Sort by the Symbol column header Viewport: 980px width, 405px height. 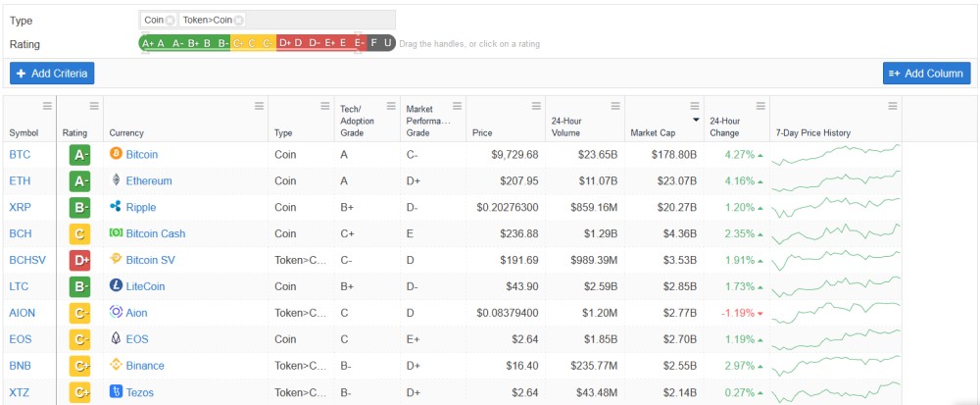tap(24, 133)
